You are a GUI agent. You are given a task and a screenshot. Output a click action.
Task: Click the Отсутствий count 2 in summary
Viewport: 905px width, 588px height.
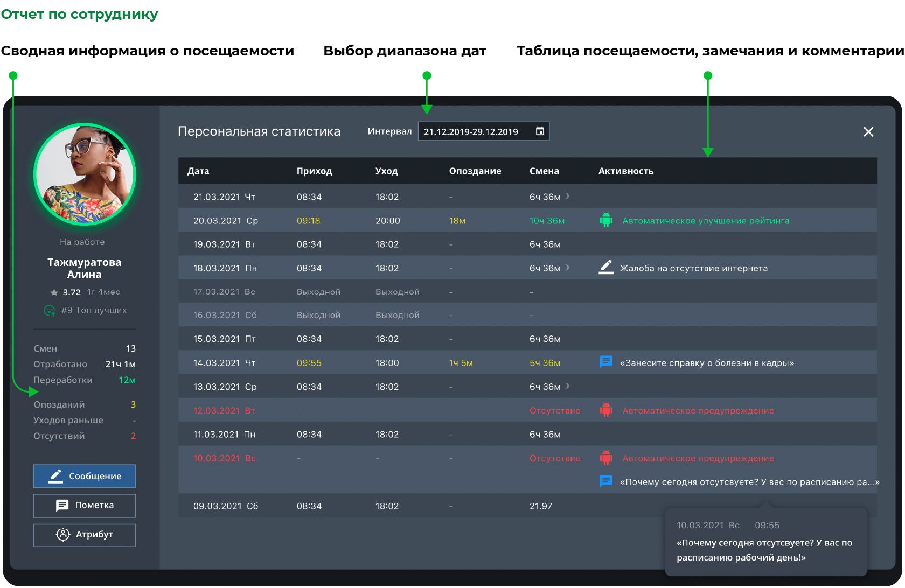(133, 436)
